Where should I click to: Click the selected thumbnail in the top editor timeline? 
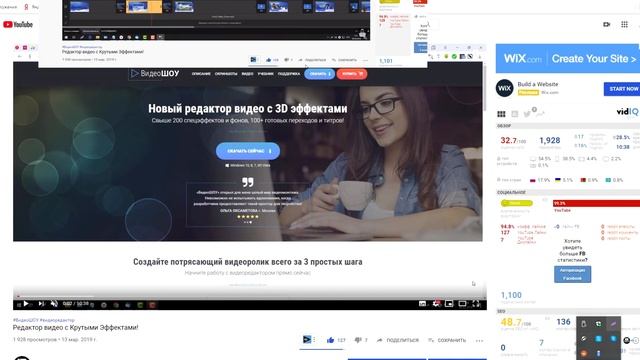144,7
